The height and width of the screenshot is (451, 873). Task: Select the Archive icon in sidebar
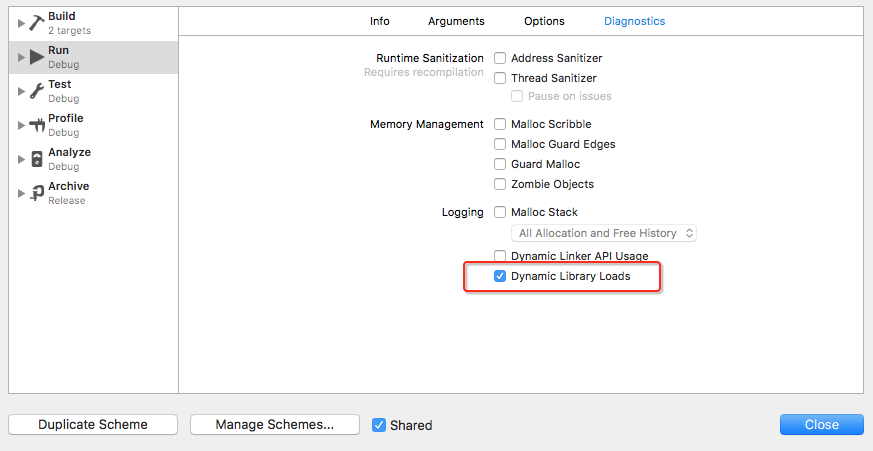pyautogui.click(x=37, y=193)
